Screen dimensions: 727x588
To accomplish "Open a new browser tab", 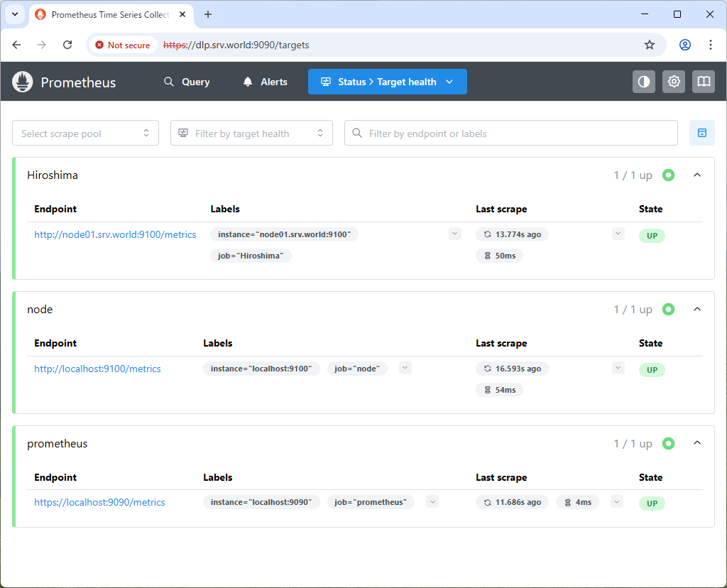I will (x=208, y=14).
